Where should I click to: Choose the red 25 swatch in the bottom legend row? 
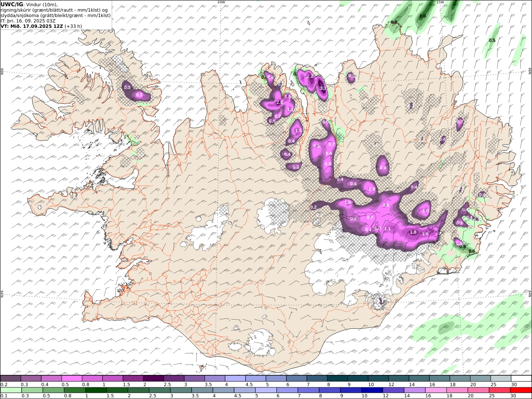coord(500,390)
